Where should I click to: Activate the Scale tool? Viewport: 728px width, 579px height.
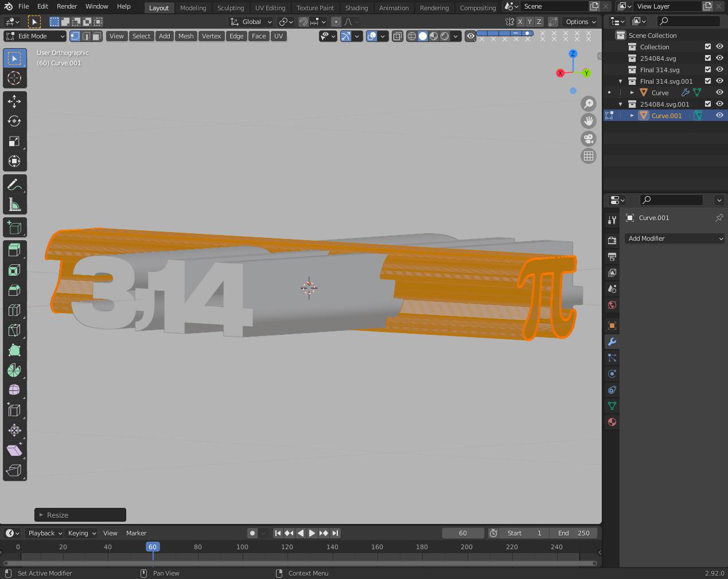(x=14, y=141)
